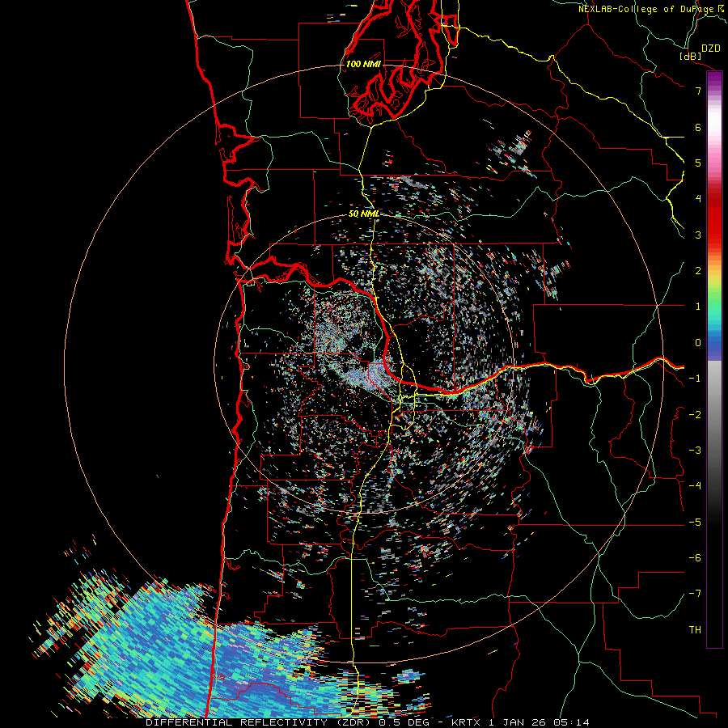Click the '6' value on color scale

698,127
